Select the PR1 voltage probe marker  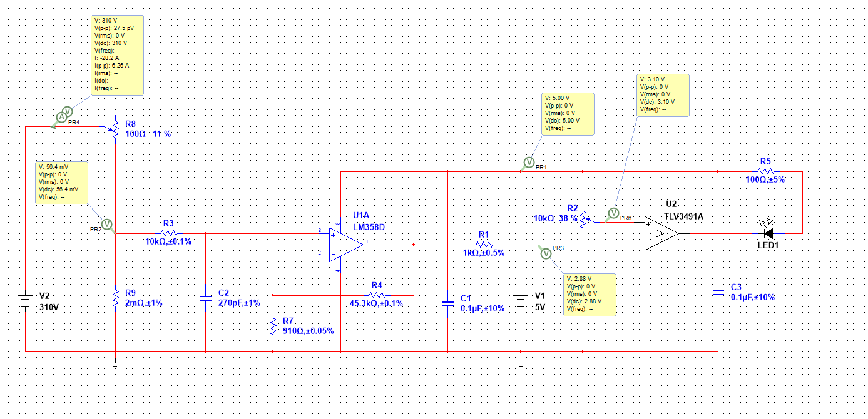coord(528,163)
